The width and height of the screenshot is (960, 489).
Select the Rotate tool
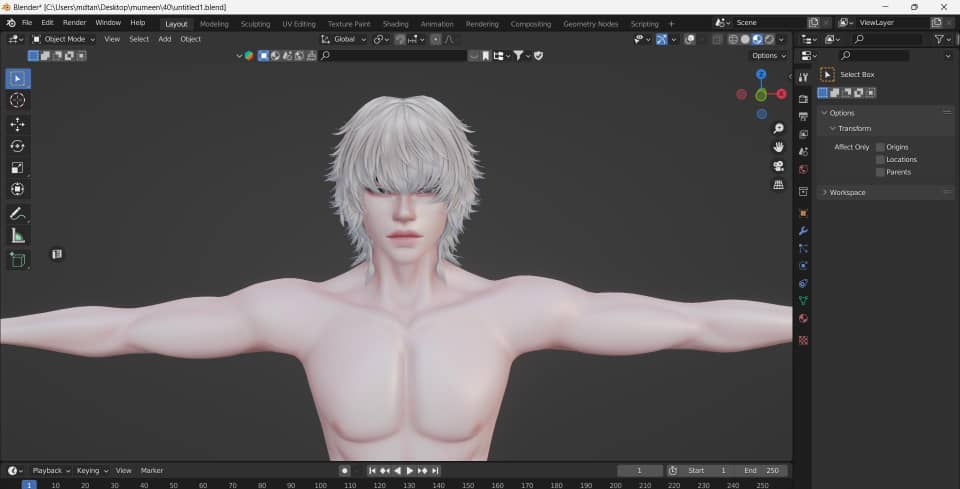(18, 146)
